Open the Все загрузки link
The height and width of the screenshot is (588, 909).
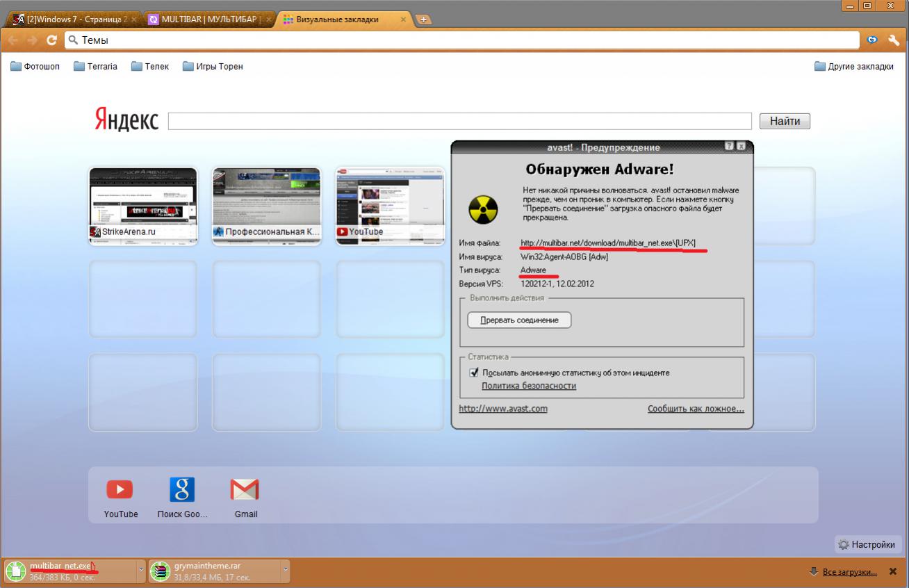tap(849, 572)
